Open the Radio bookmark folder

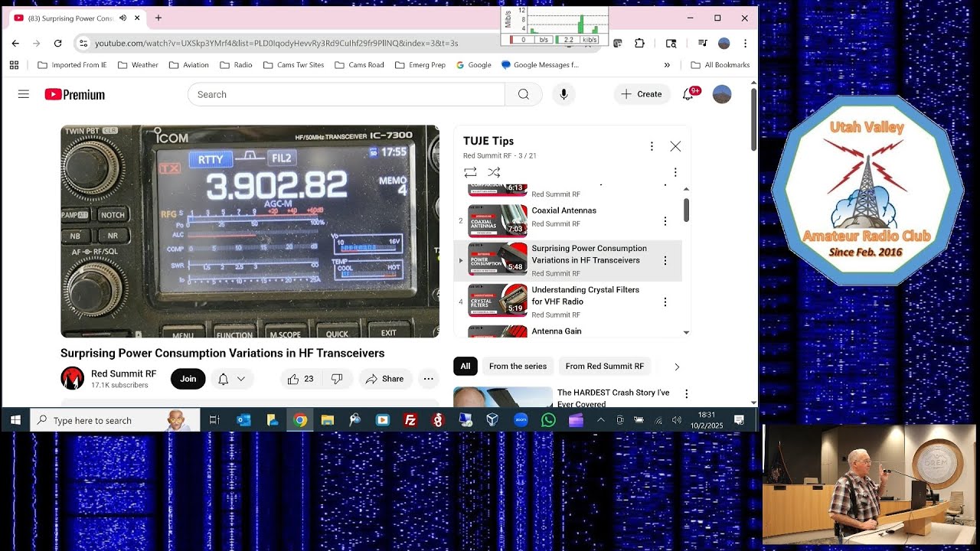pos(237,65)
